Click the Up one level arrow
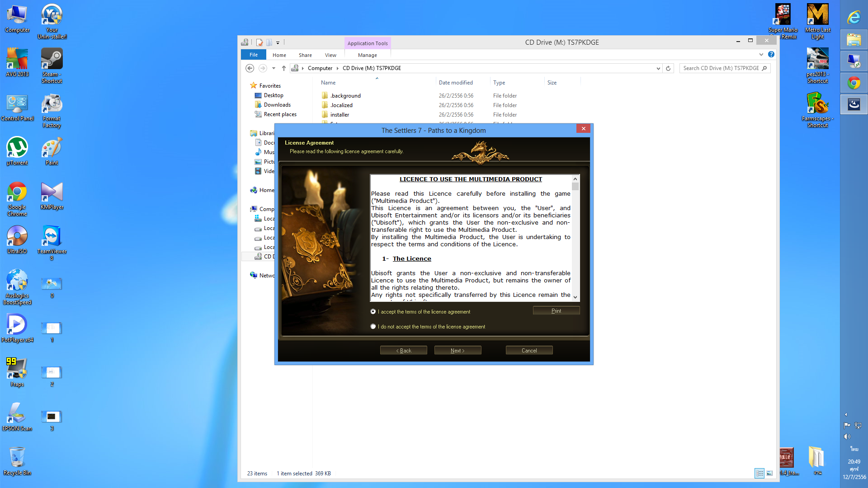 (284, 68)
